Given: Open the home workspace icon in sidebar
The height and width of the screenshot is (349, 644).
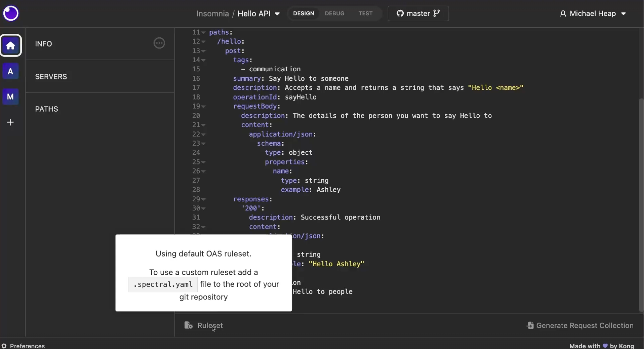Looking at the screenshot, I should pyautogui.click(x=11, y=45).
